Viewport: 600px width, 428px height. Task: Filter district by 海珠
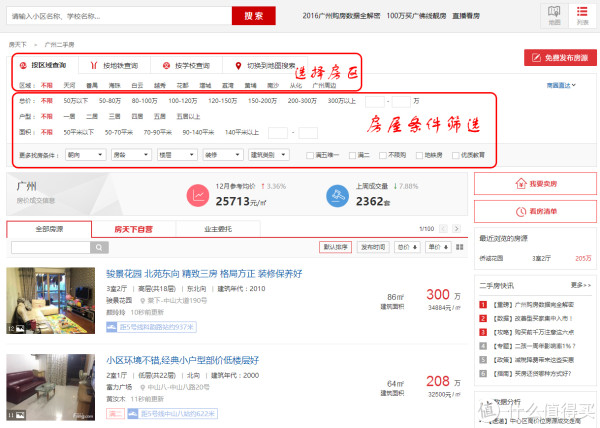point(114,85)
